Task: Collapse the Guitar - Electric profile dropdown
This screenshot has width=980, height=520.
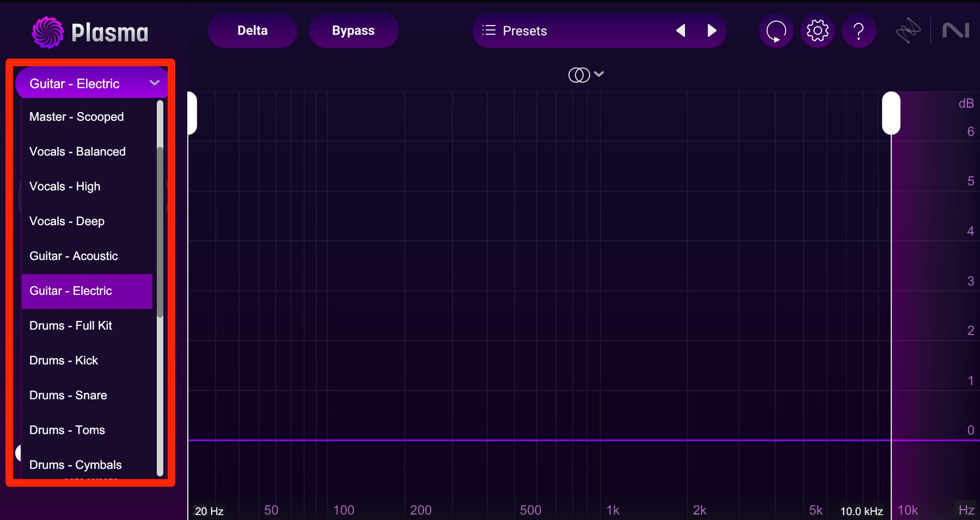Action: (92, 83)
